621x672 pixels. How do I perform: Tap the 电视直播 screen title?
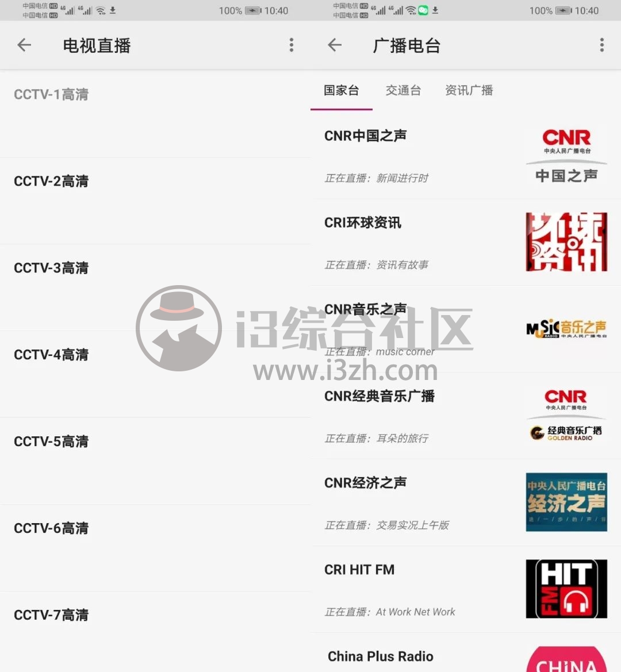point(97,45)
